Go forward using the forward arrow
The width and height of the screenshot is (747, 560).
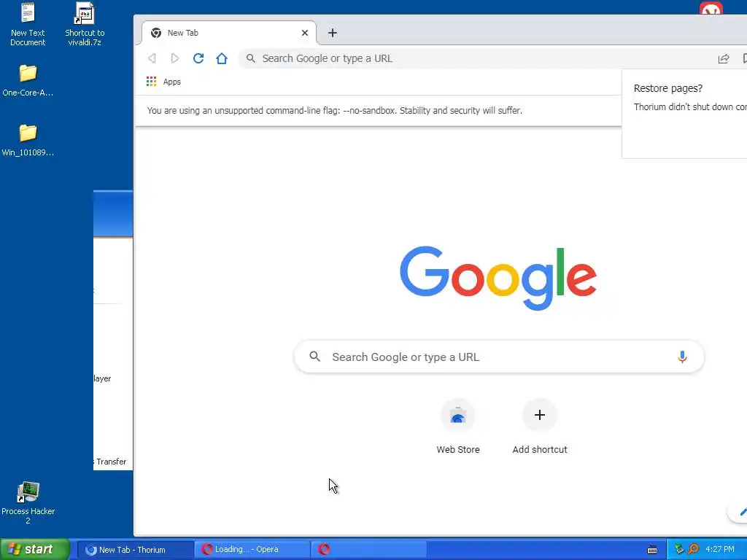click(x=175, y=58)
